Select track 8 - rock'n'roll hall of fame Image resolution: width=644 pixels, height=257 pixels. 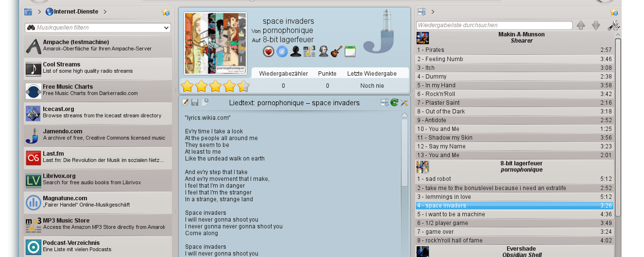click(515, 240)
